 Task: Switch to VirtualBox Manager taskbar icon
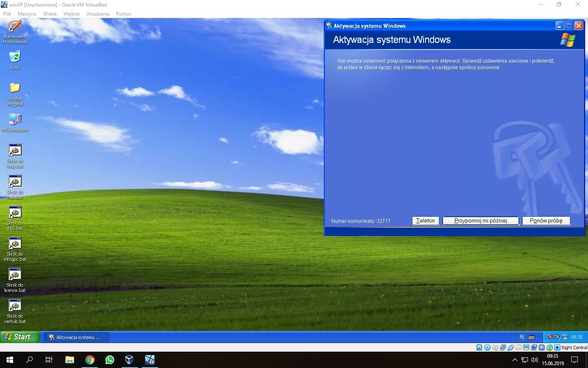pyautogui.click(x=129, y=360)
